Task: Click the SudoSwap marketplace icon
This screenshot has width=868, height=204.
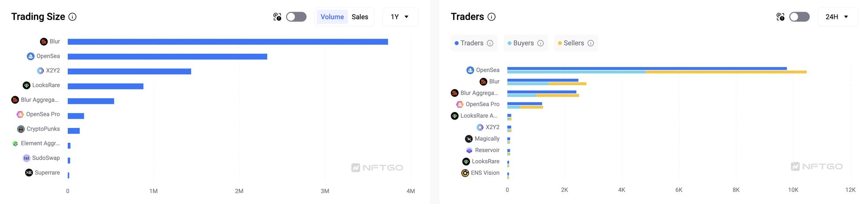Action: pos(26,158)
